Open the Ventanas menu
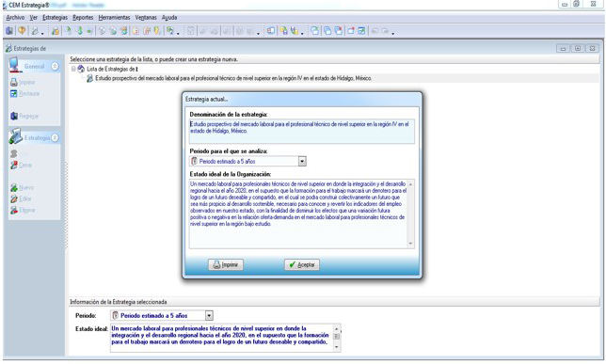The width and height of the screenshot is (606, 364). (x=146, y=17)
